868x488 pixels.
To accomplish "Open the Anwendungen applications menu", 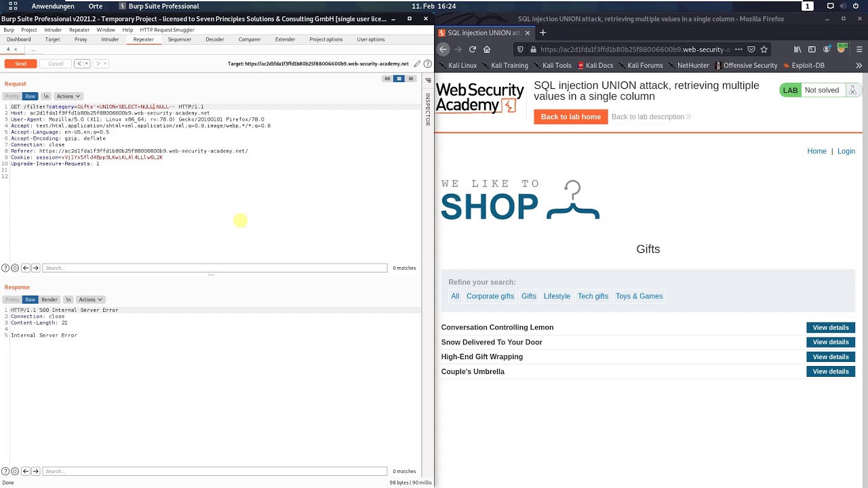I will point(53,6).
